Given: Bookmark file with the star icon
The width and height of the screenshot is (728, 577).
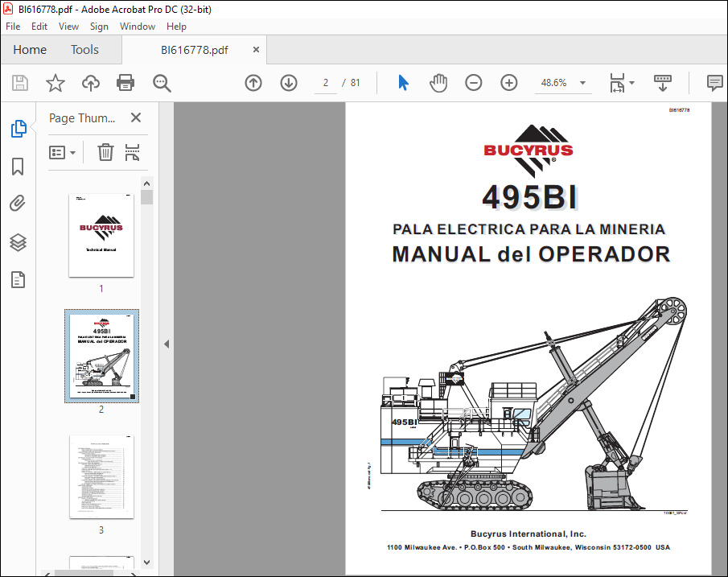Looking at the screenshot, I should click(56, 83).
